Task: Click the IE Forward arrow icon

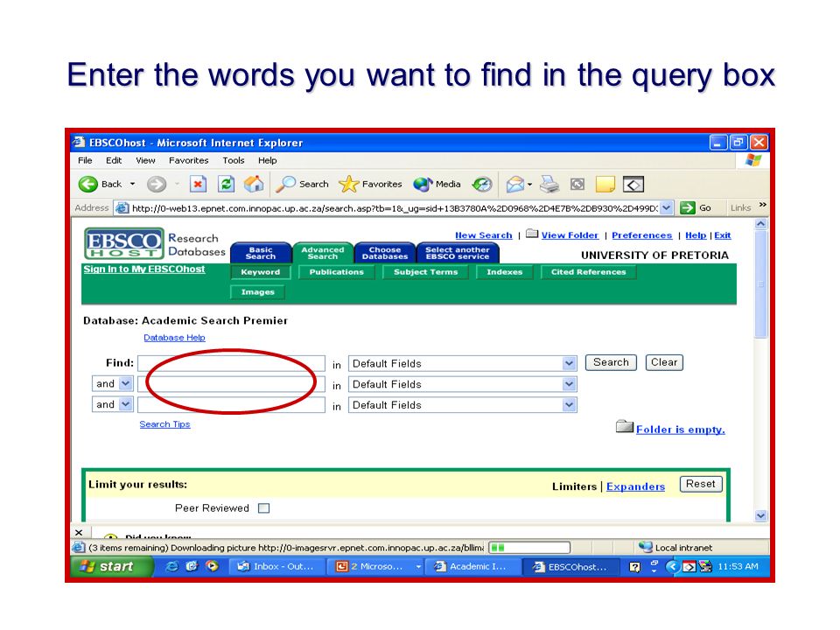Action: 157,185
